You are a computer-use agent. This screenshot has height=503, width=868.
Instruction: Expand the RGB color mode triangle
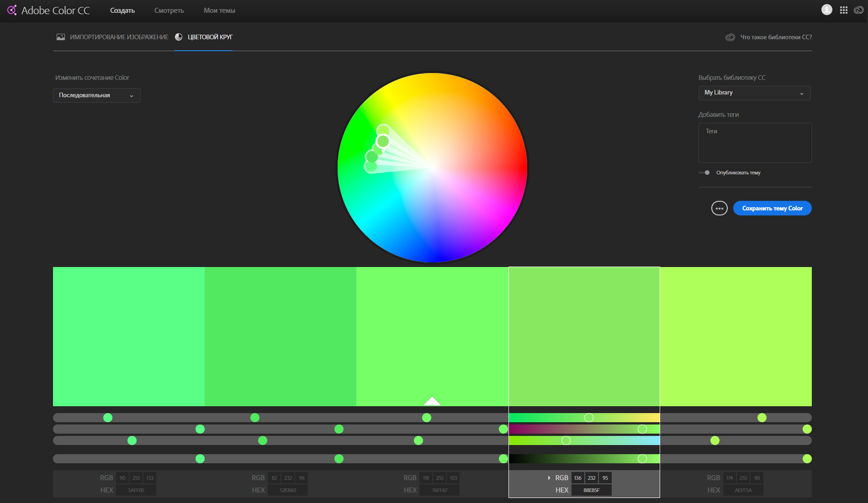pyautogui.click(x=549, y=478)
